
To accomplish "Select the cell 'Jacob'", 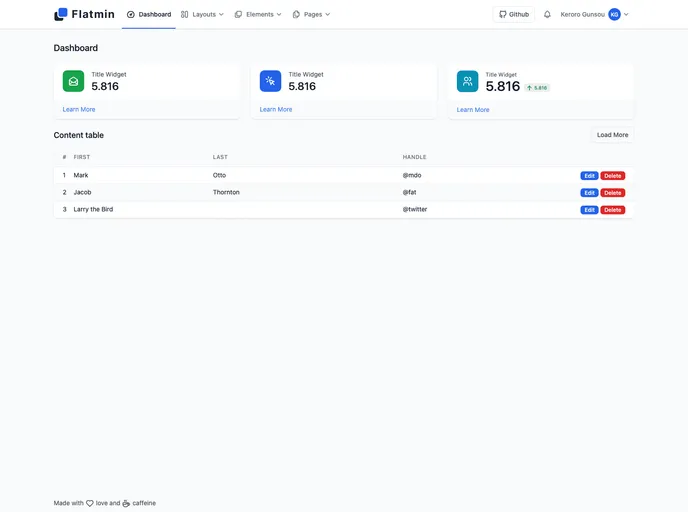I will pos(82,192).
